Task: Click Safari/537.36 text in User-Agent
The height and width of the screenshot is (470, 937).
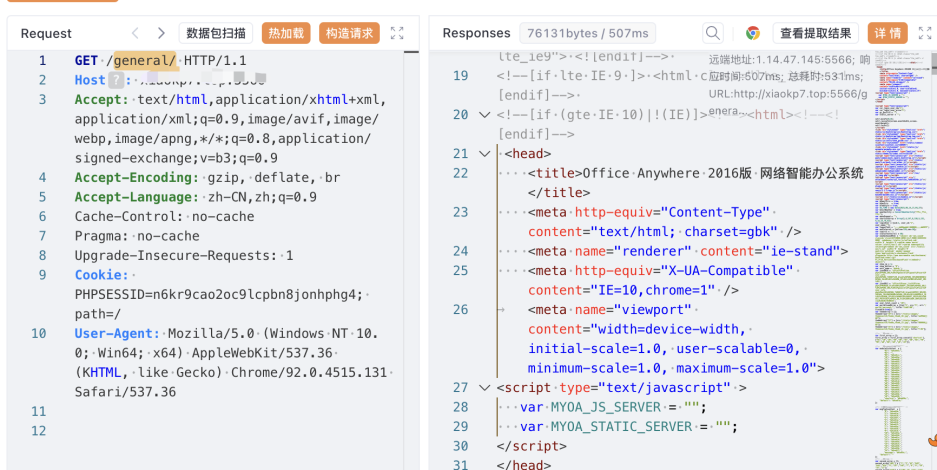Action: click(125, 392)
